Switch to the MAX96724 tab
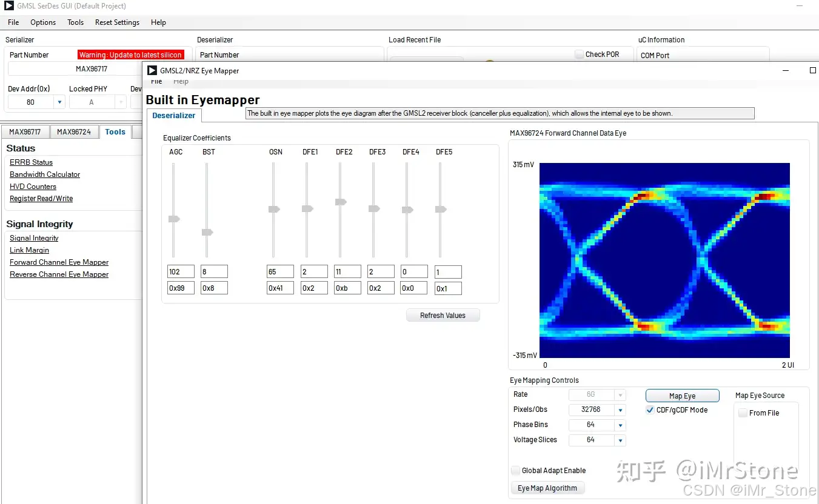The image size is (819, 504). 74,131
